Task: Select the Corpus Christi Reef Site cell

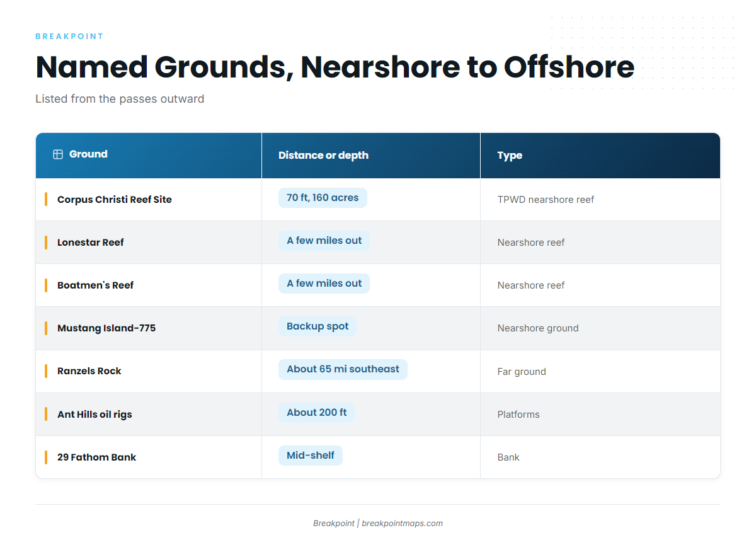Action: (x=149, y=200)
